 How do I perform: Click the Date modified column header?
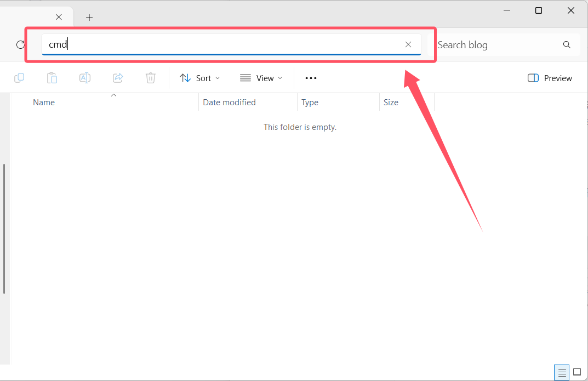pos(229,103)
